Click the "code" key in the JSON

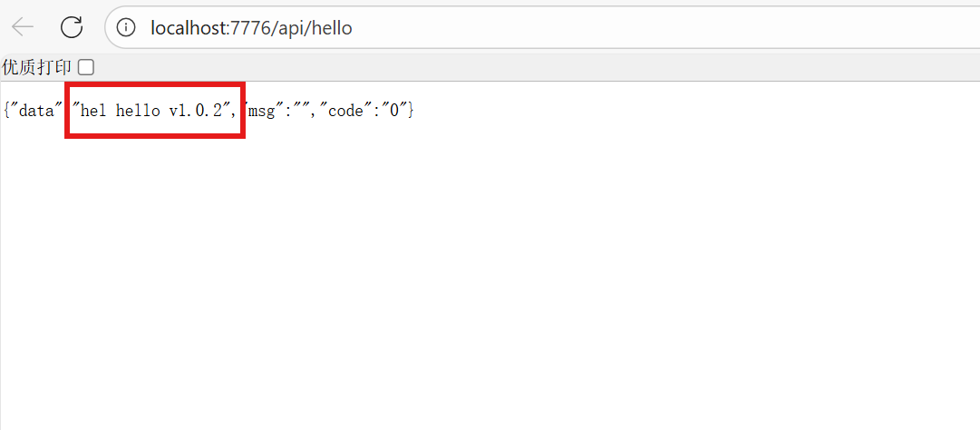point(345,111)
